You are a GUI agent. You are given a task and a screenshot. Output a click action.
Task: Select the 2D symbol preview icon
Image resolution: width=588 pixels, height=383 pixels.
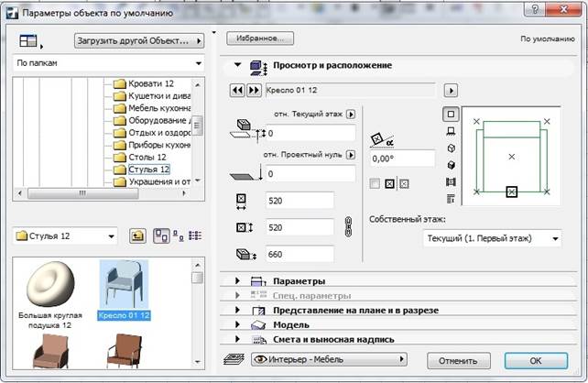pos(450,115)
